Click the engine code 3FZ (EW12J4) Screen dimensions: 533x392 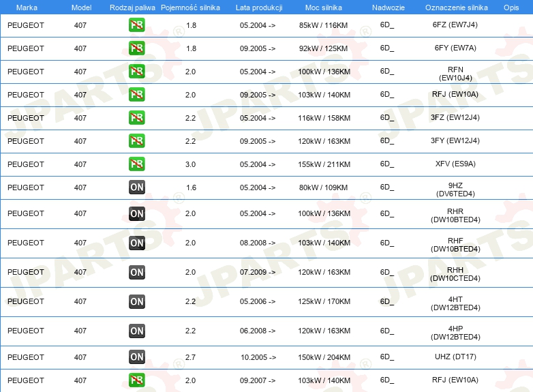tap(455, 118)
